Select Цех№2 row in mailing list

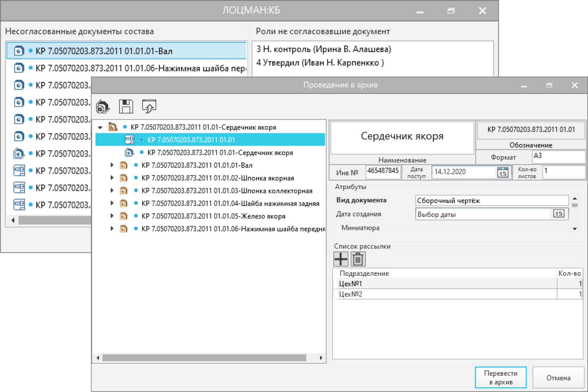[458, 294]
